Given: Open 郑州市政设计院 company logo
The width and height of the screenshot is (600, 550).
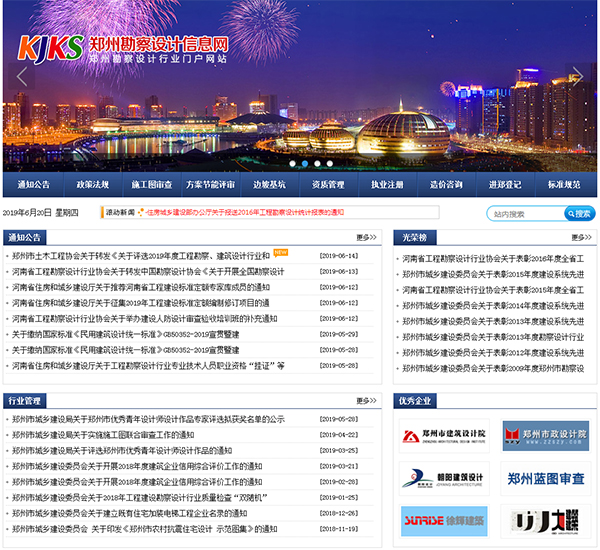Looking at the screenshot, I should click(x=544, y=436).
